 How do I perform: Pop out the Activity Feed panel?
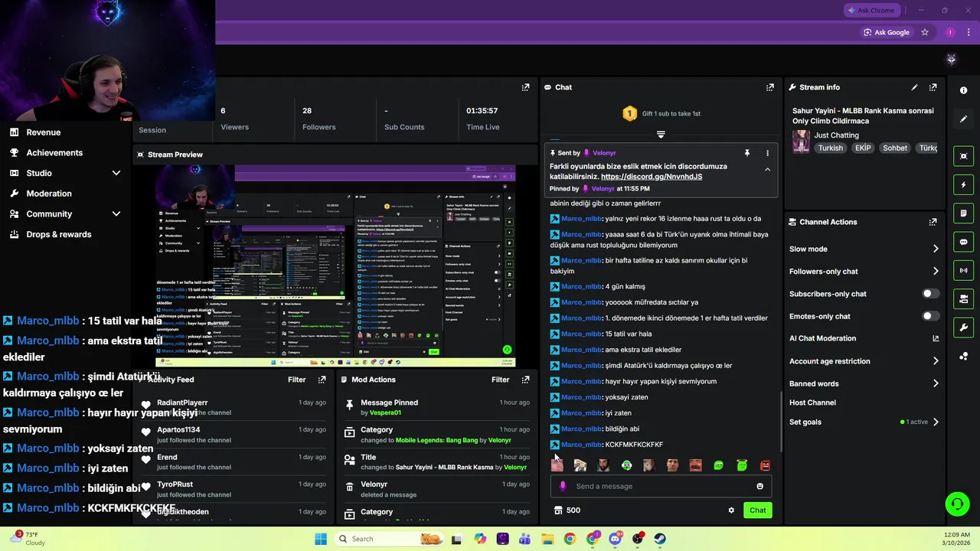click(322, 380)
